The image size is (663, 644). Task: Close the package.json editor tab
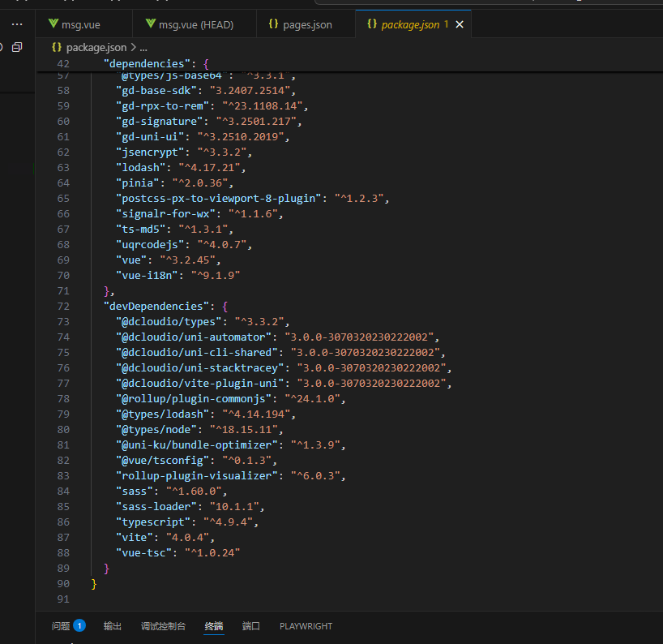click(460, 24)
